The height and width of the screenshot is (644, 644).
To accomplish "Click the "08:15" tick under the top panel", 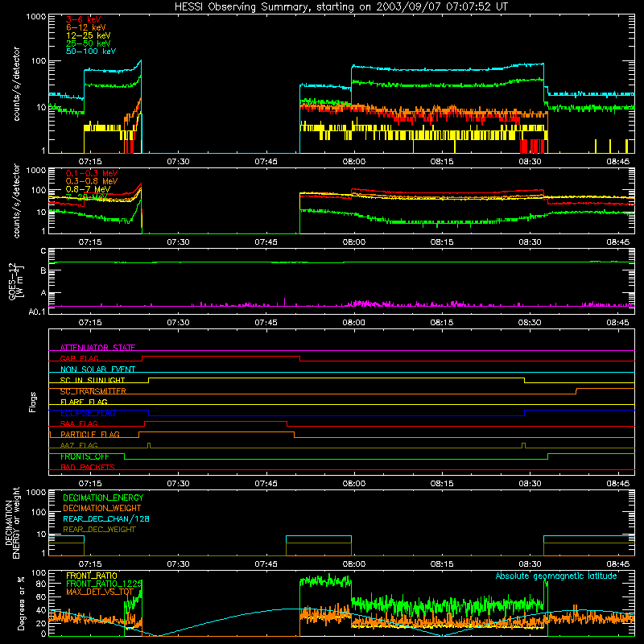I will click(x=442, y=162).
